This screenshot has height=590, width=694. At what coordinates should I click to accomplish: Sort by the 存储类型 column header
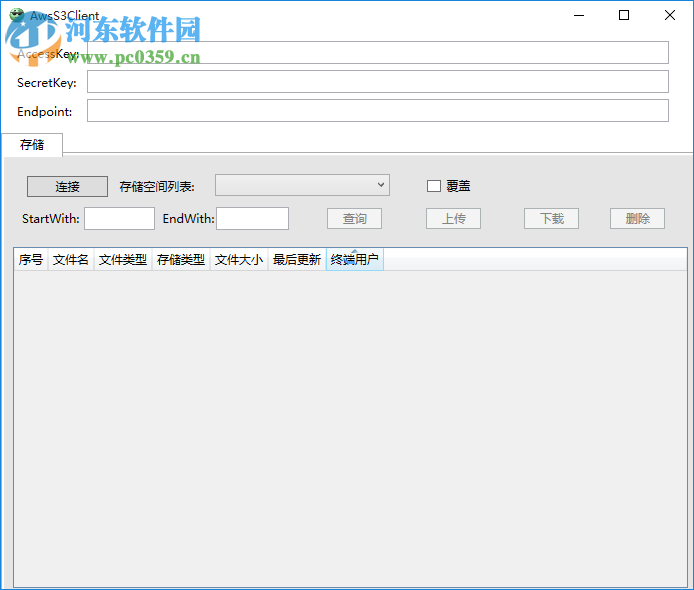181,259
